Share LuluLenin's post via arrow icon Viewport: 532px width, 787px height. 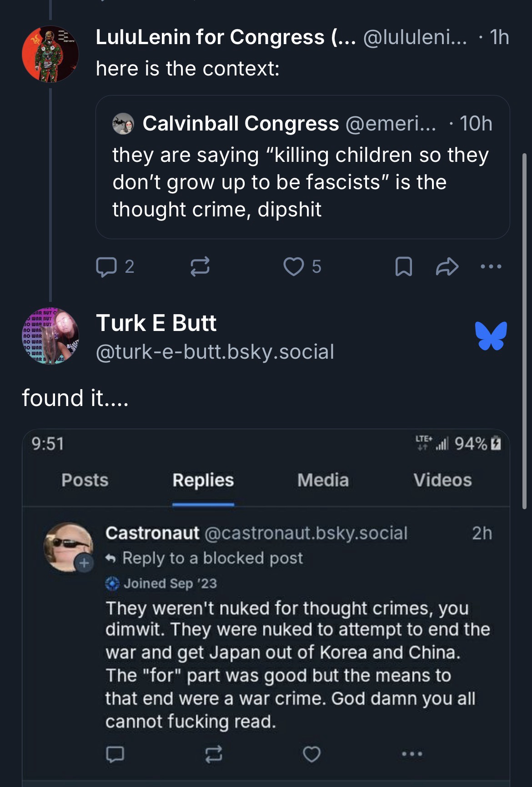(447, 267)
